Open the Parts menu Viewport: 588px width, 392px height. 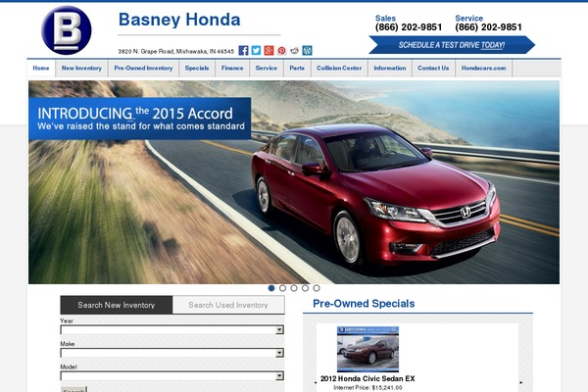tap(297, 69)
